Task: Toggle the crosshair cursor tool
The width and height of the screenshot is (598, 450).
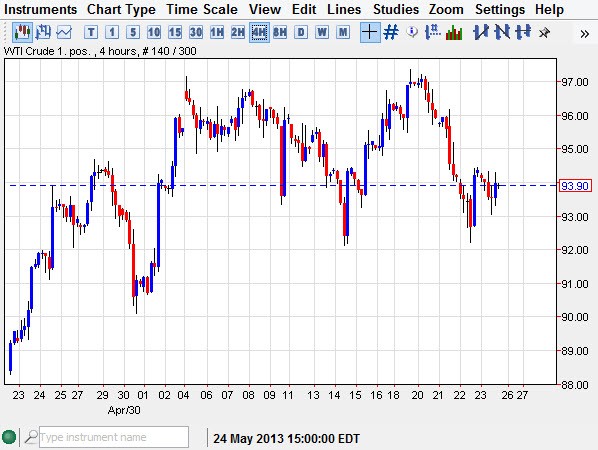Action: tap(370, 32)
